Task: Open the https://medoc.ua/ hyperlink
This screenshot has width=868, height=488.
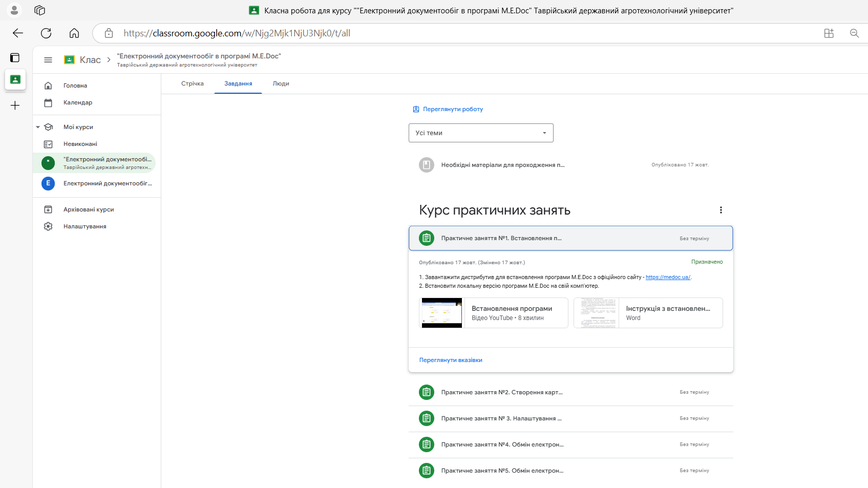Action: pyautogui.click(x=668, y=277)
